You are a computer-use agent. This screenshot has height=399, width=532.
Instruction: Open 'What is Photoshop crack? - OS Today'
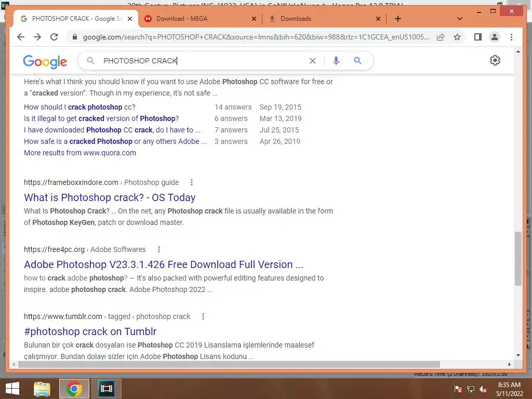(x=110, y=197)
